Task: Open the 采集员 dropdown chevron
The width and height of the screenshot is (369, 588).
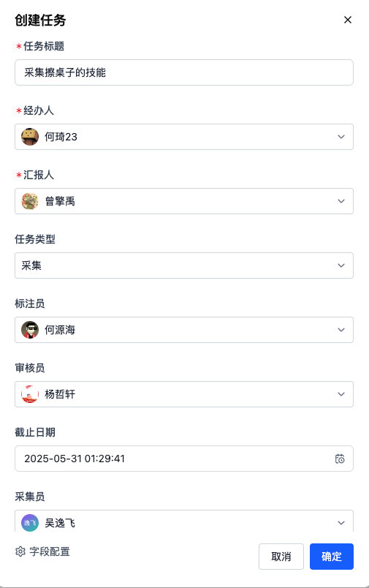Action: [341, 523]
